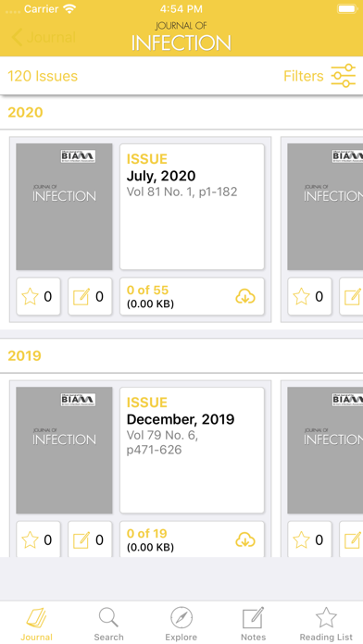Image resolution: width=363 pixels, height=644 pixels.
Task: Open the December 2019 issue cover thumbnail
Action: coord(64,450)
